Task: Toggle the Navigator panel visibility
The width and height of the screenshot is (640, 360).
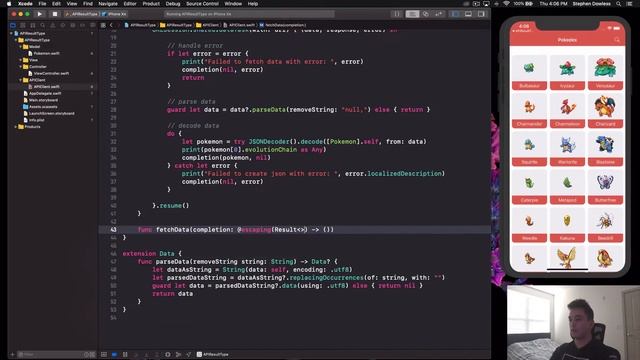Action: pyautogui.click(x=455, y=14)
